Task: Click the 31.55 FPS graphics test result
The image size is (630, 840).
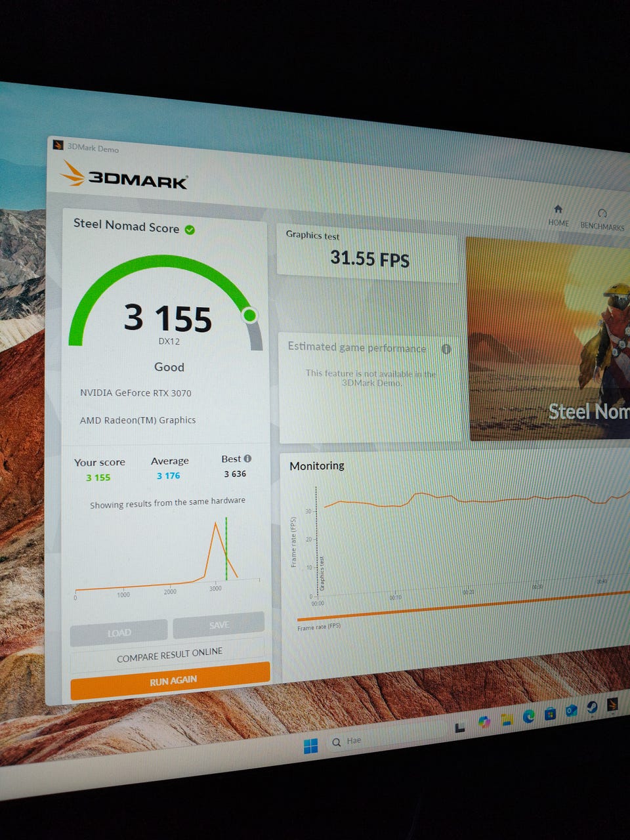Action: [369, 259]
